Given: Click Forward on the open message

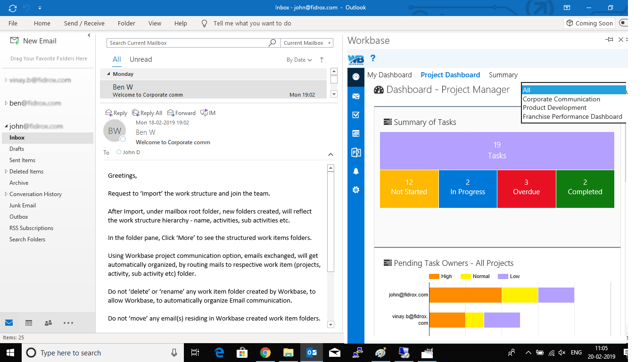Looking at the screenshot, I should pyautogui.click(x=181, y=113).
